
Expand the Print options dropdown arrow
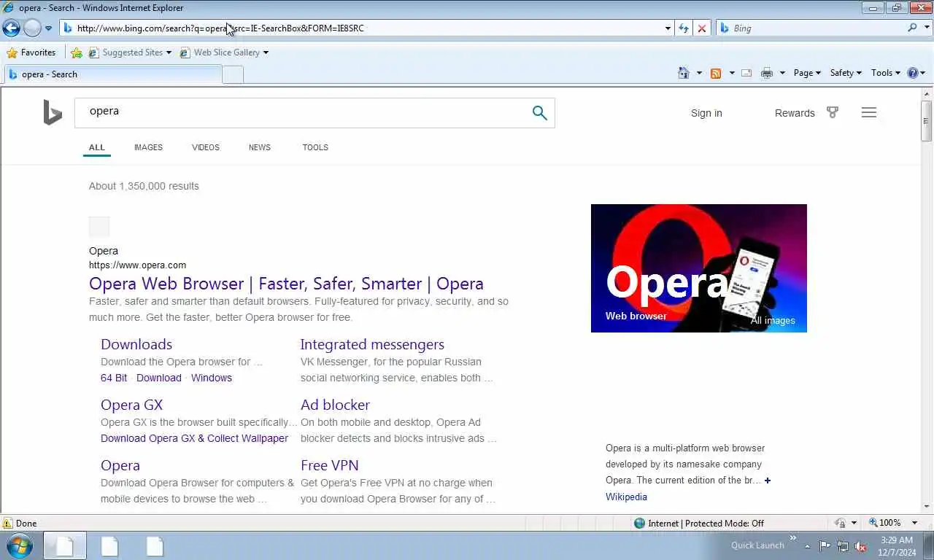[782, 73]
